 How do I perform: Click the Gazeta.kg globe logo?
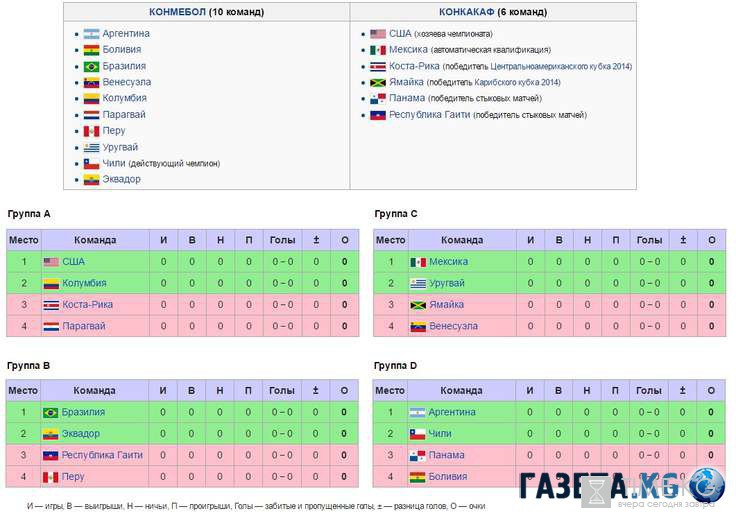point(707,485)
